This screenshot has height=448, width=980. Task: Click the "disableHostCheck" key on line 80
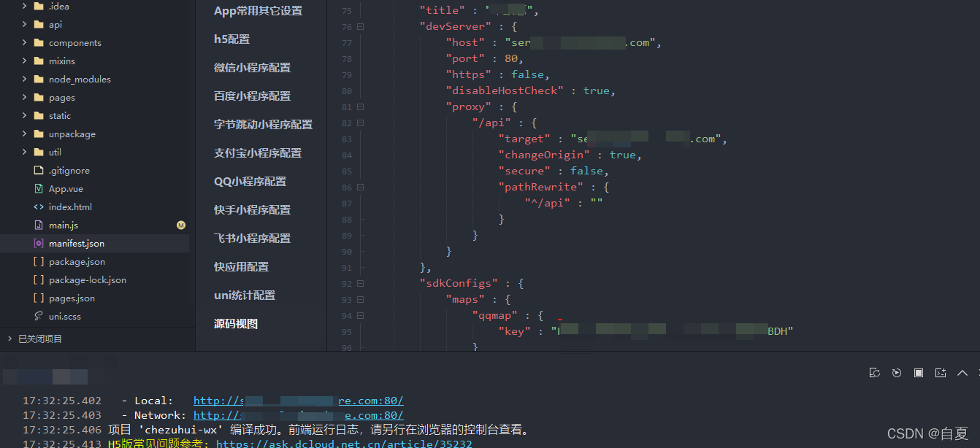[505, 90]
